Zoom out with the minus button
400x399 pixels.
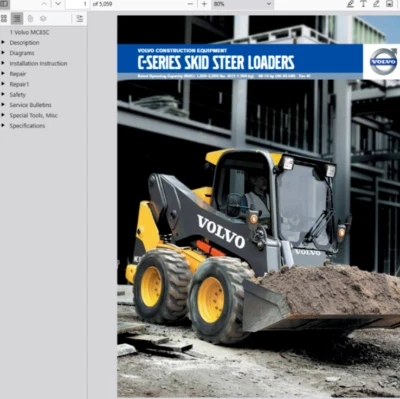tap(190, 4)
